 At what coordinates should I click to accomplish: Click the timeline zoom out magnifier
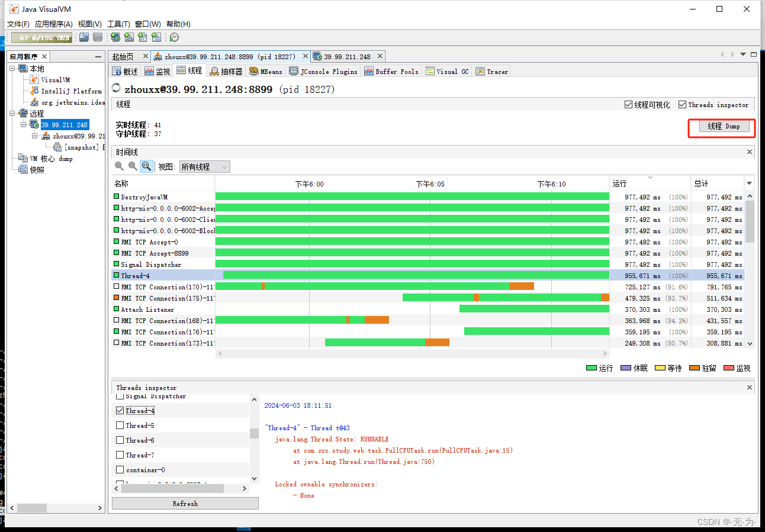coord(133,166)
